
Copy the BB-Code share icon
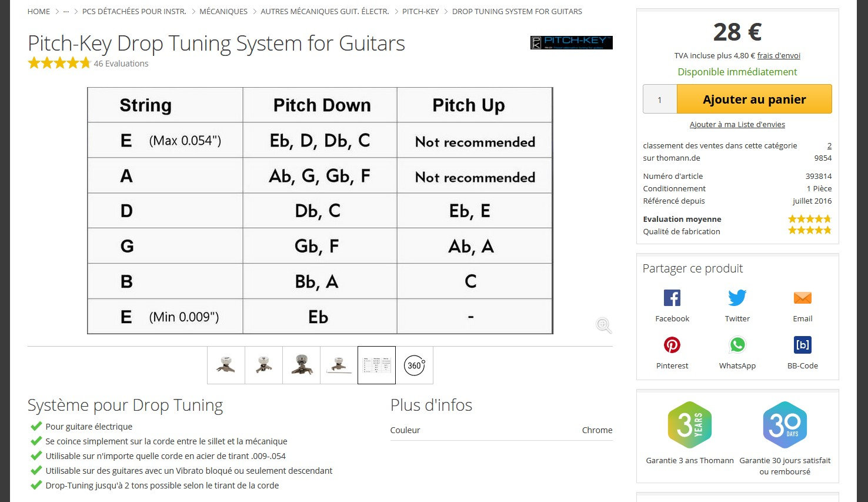(802, 345)
